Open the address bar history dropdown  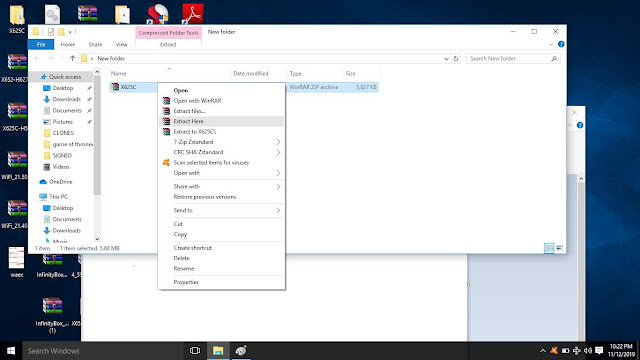[x=446, y=59]
